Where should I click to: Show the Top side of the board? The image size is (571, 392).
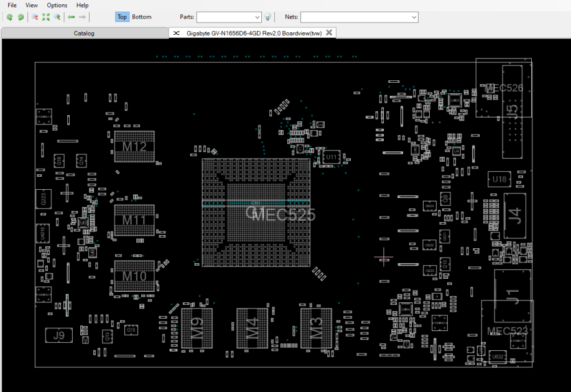[122, 17]
